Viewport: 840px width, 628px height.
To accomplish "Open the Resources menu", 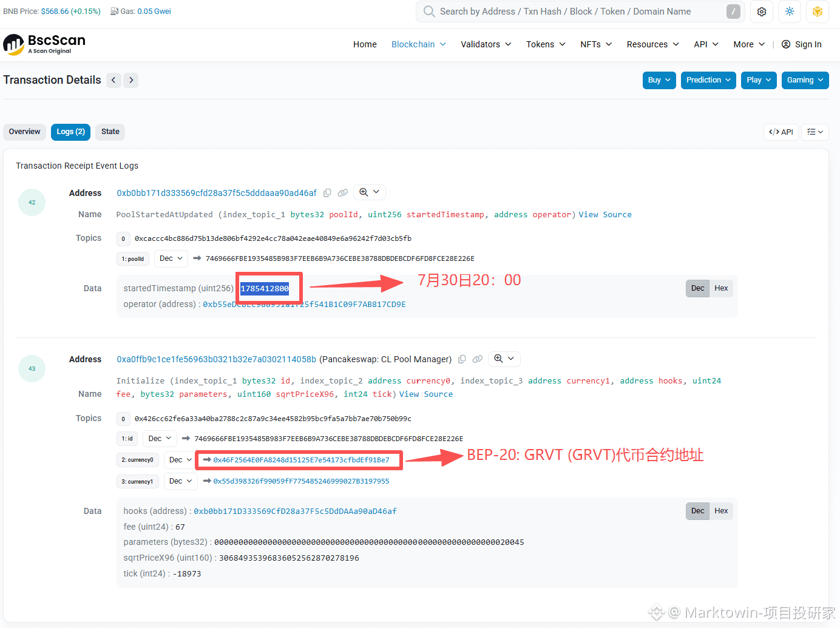I will pyautogui.click(x=653, y=44).
